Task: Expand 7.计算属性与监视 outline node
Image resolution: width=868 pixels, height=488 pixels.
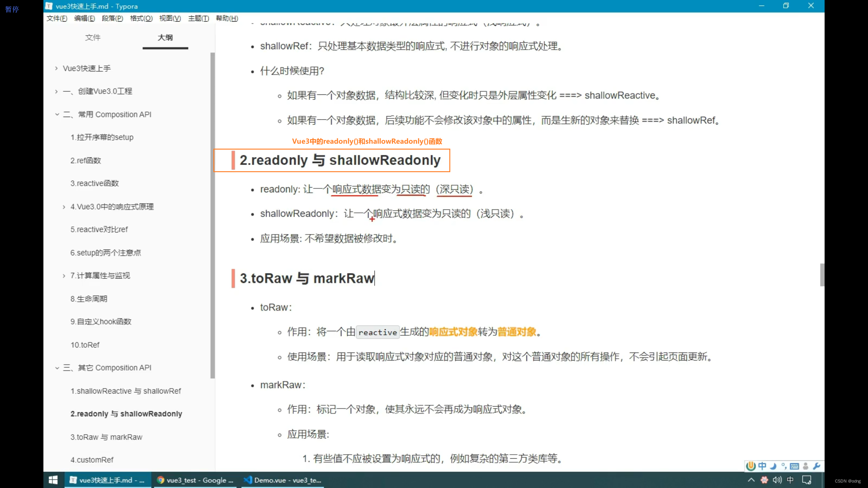Action: pyautogui.click(x=64, y=276)
